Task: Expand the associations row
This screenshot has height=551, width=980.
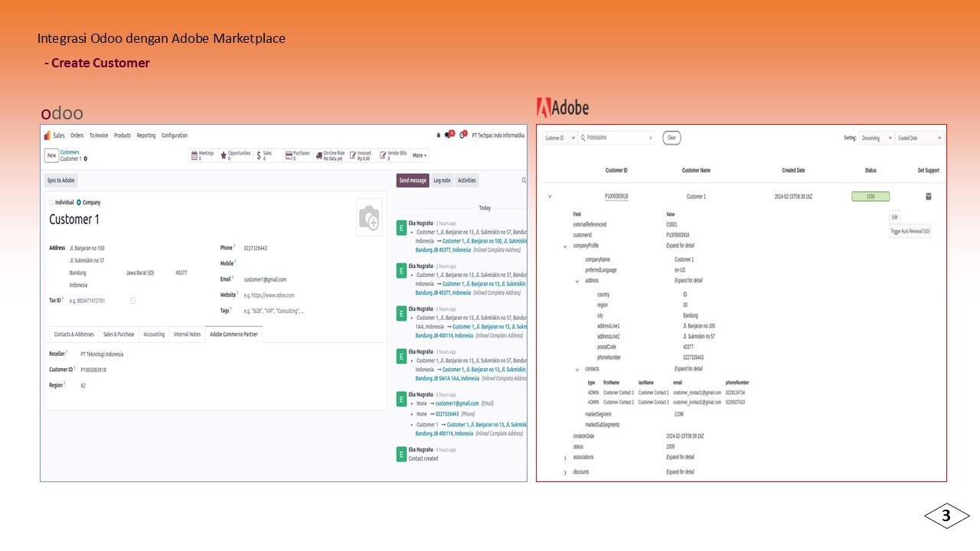Action: pyautogui.click(x=565, y=458)
